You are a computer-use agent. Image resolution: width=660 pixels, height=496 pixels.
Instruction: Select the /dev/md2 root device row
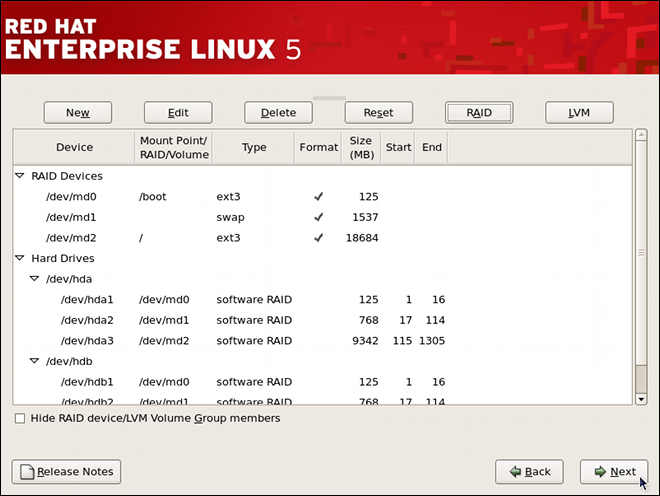(323, 238)
